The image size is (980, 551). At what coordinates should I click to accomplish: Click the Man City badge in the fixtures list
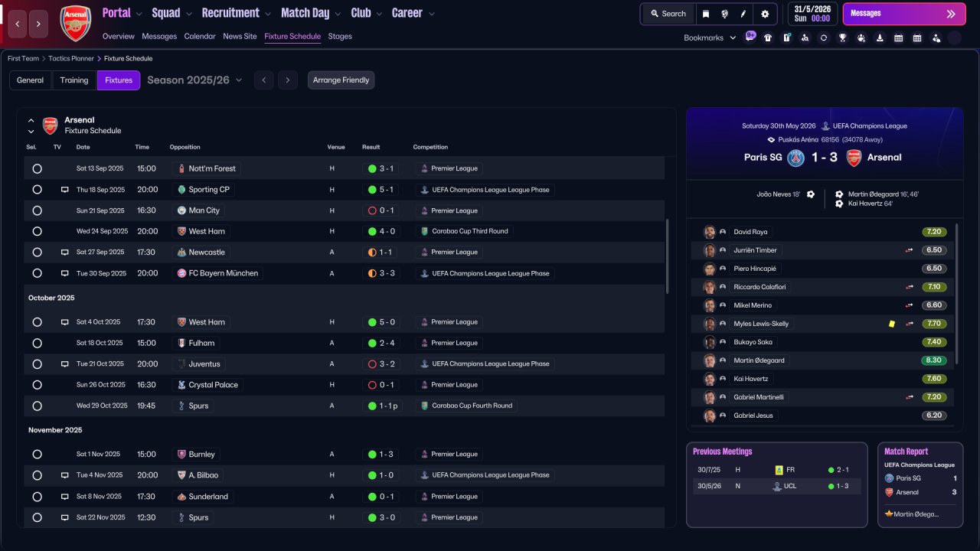tap(181, 210)
